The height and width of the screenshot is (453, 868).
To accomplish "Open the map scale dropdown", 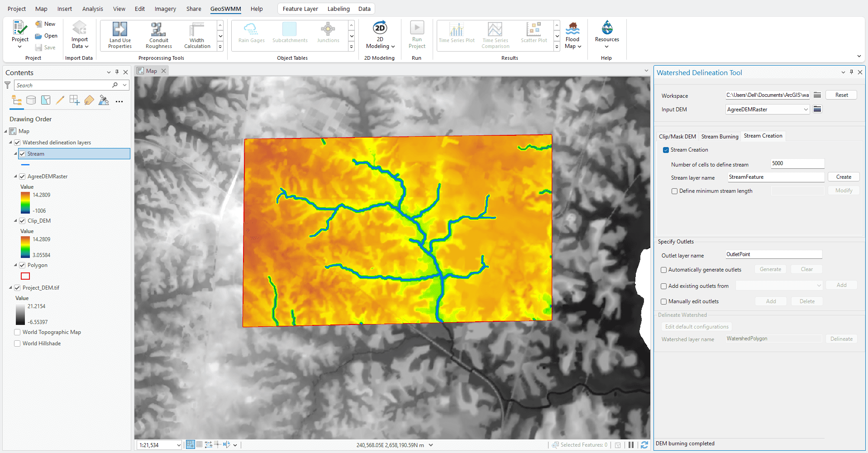I will [179, 445].
